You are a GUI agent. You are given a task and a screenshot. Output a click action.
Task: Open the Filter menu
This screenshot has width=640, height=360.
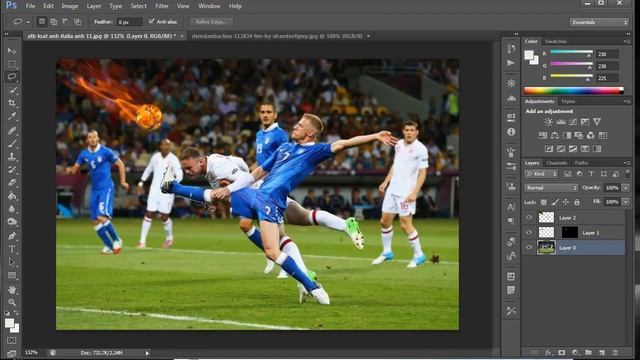point(162,6)
